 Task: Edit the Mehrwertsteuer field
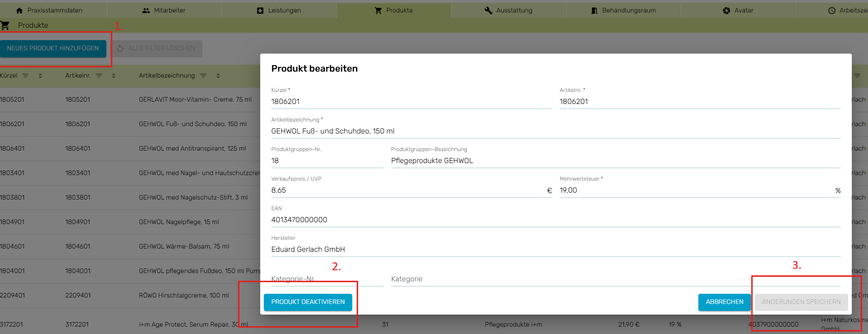pos(700,190)
